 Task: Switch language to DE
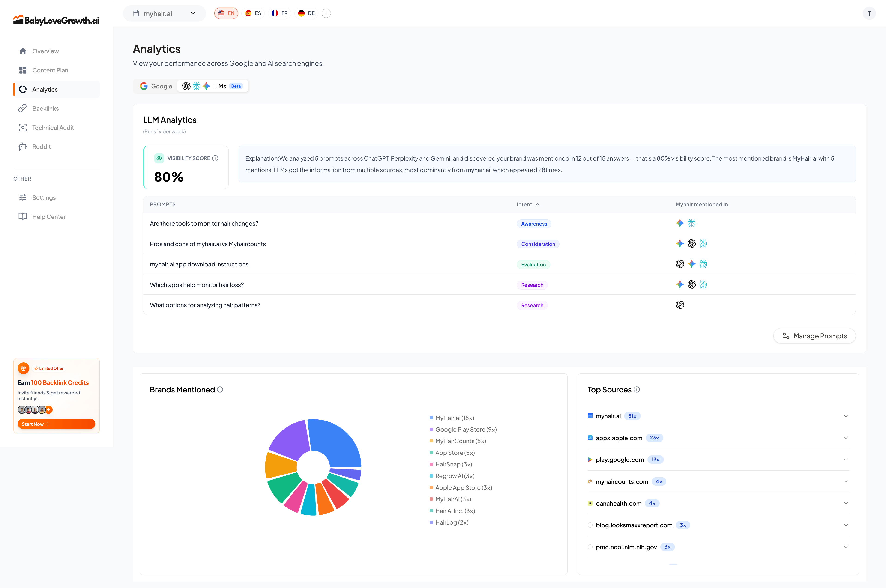pos(306,14)
